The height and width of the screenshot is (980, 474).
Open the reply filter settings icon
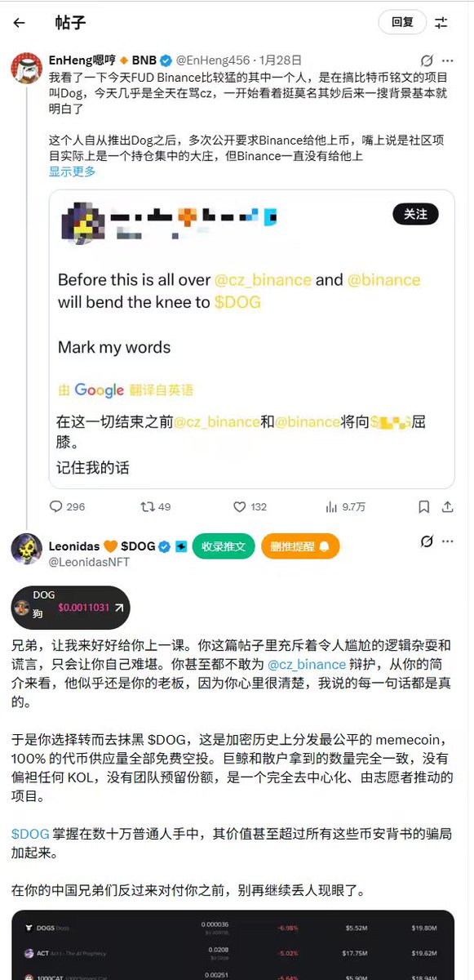click(441, 23)
